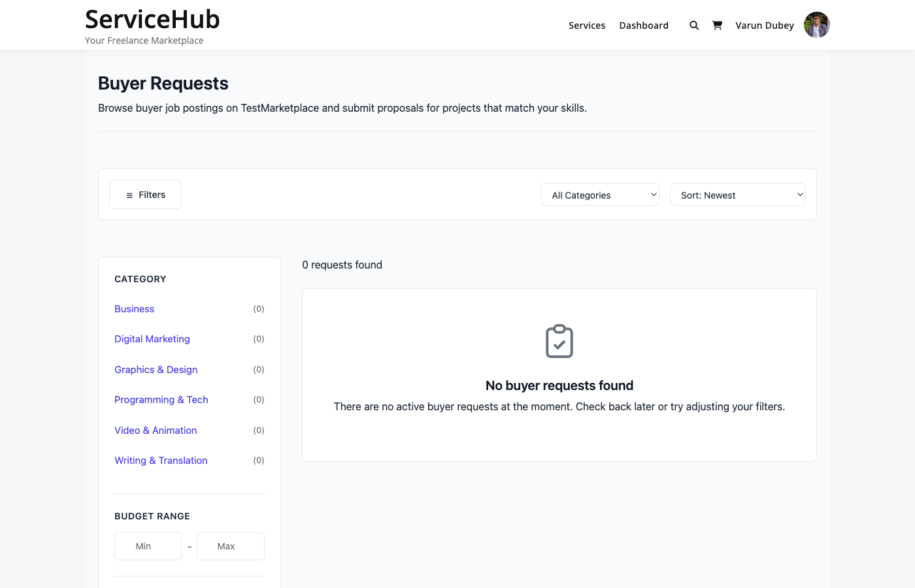Open the Filters button
This screenshot has height=588, width=915.
[145, 195]
